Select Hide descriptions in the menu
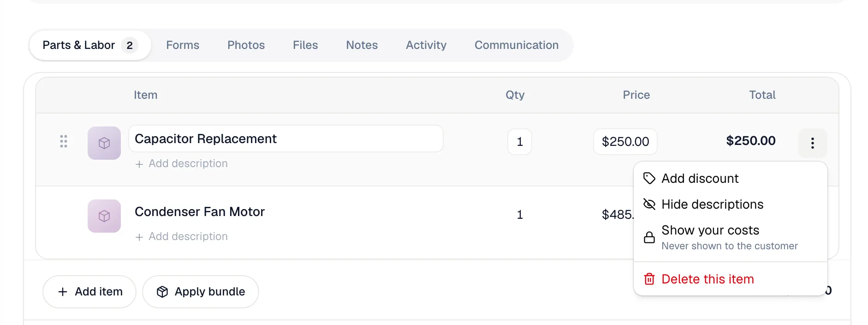The image size is (868, 325). [731, 205]
